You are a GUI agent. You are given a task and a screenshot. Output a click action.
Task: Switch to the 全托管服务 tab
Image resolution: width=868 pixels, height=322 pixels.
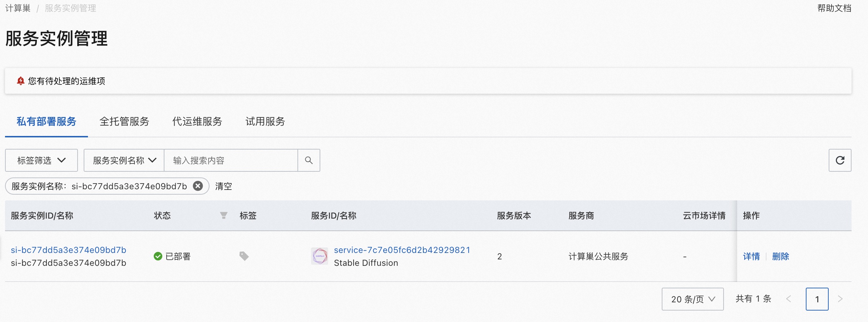124,122
